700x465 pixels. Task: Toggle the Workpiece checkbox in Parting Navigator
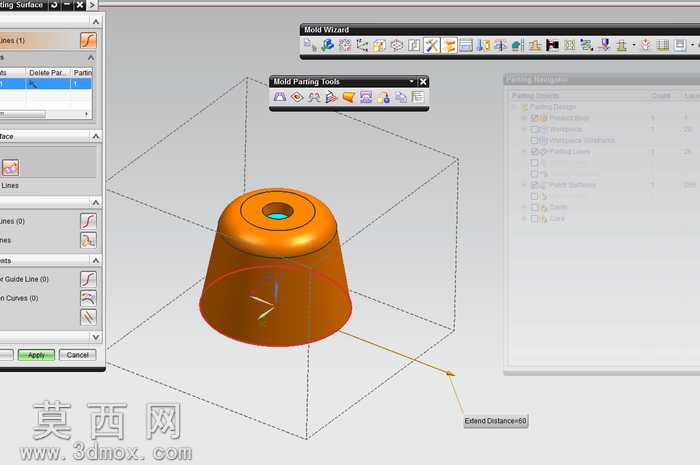point(534,129)
